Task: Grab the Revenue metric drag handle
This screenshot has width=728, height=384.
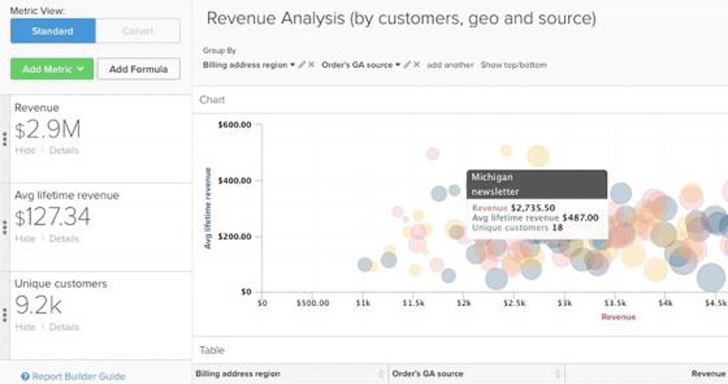Action: (5, 139)
